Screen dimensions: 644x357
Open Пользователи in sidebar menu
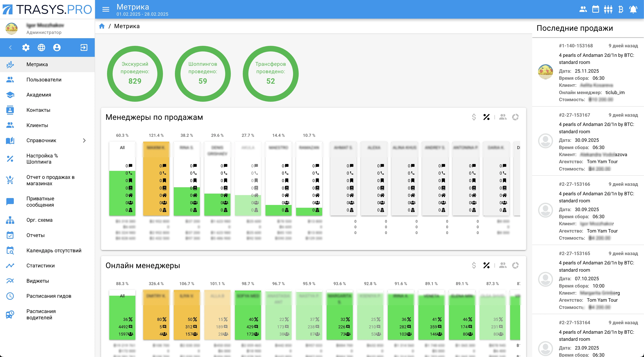click(44, 80)
